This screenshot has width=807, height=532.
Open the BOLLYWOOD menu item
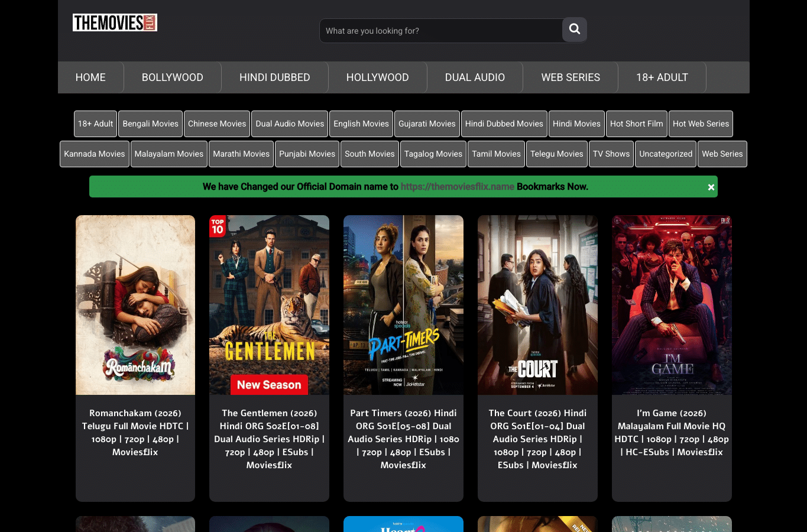173,77
